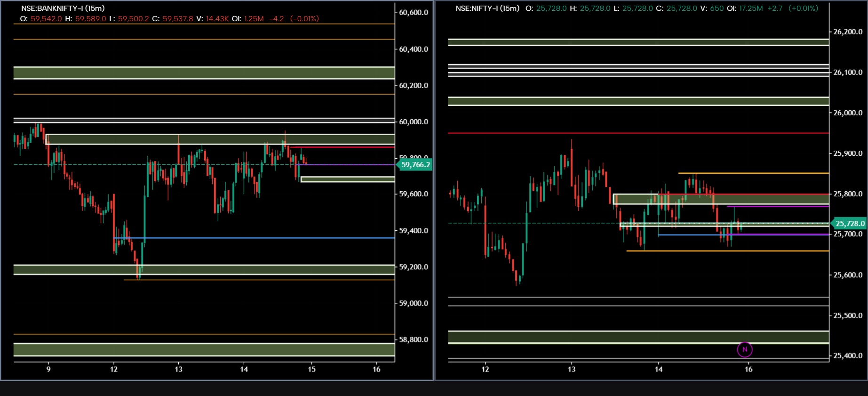Screen dimensions: 868x396
Task: Click the 25,900.0 price axis label
Action: 848,154
